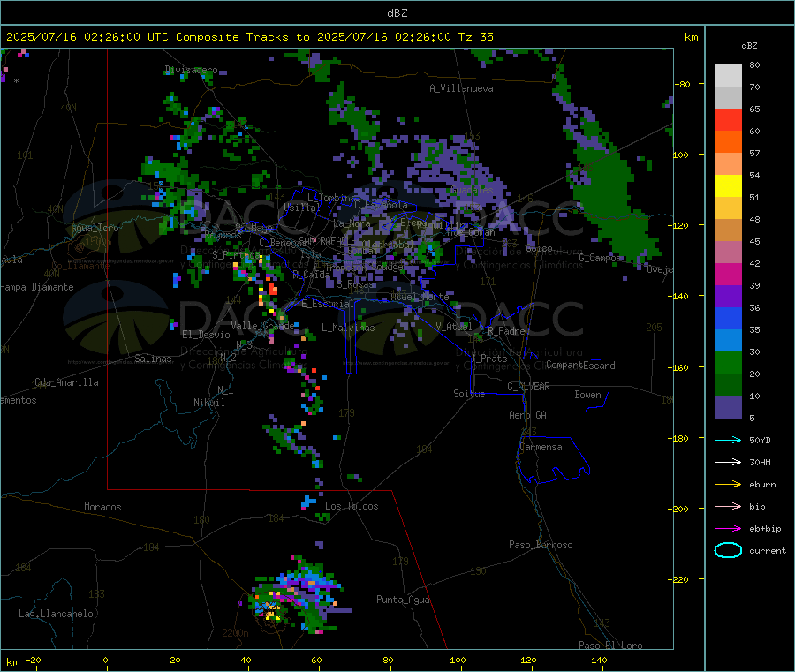Click the Bowen map label

tap(587, 395)
